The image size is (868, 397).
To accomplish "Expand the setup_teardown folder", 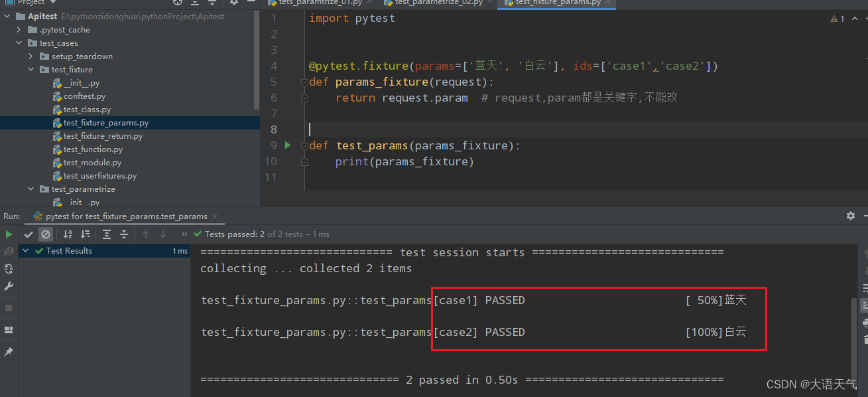I will click(29, 56).
